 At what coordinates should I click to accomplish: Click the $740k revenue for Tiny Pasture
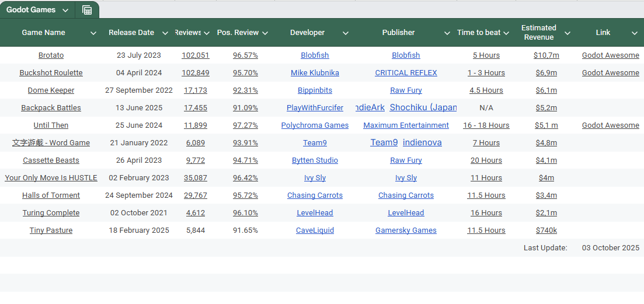tap(546, 230)
